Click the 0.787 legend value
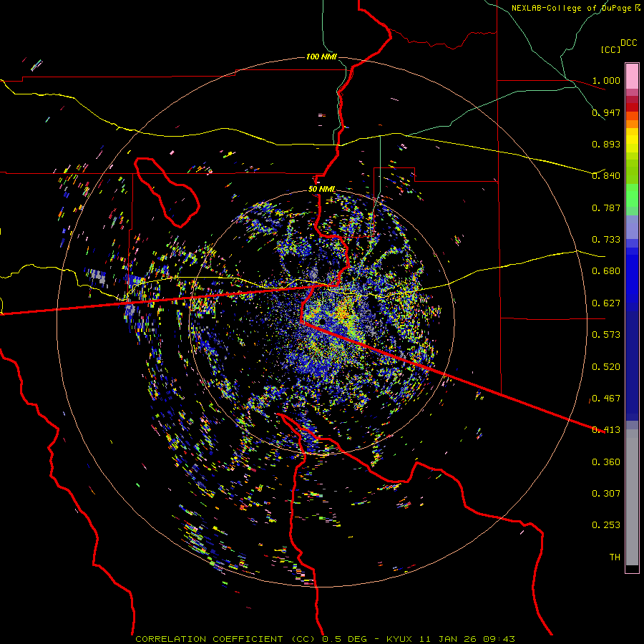644x644 pixels. coord(606,208)
